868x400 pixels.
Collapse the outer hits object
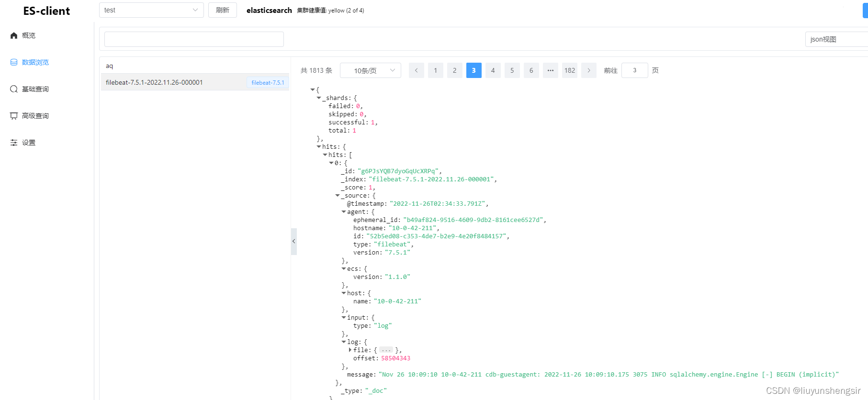319,146
